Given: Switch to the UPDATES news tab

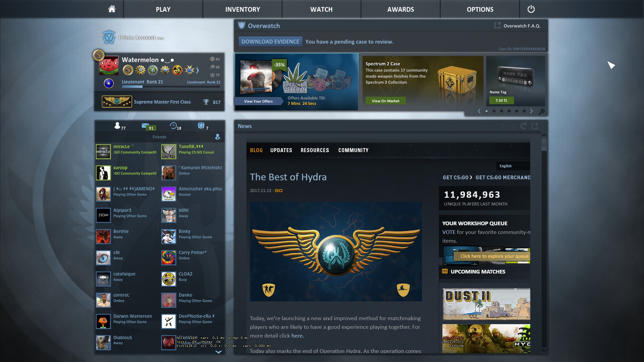Looking at the screenshot, I should (281, 150).
